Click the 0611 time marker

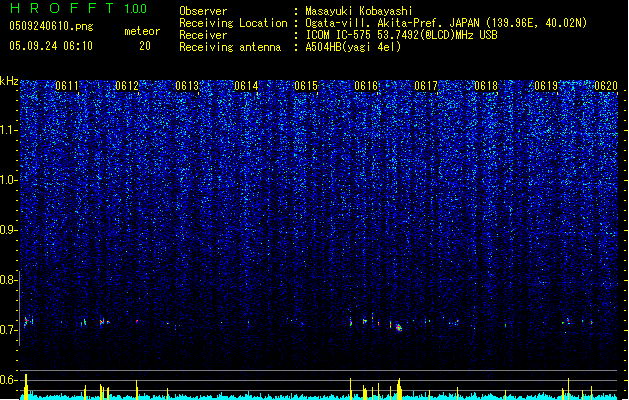pos(67,86)
